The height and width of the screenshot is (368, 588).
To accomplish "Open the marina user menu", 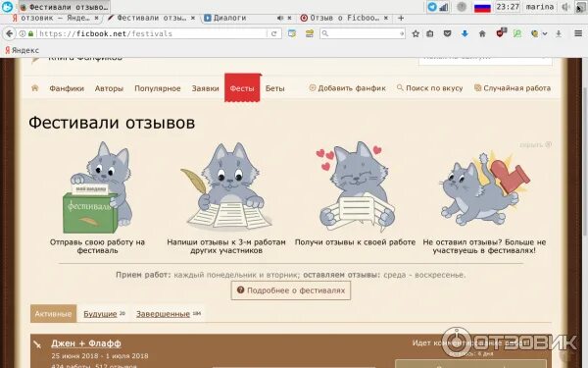I will 540,7.
